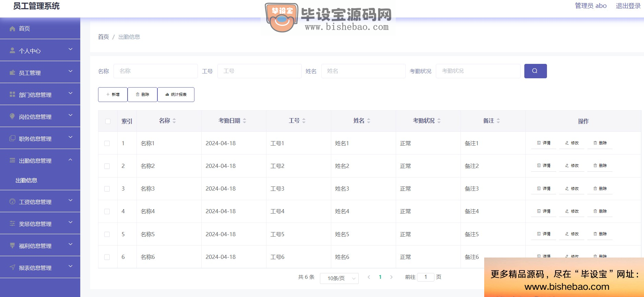Viewport: 644px width, 297px height.
Task: Click the 统计报表 button
Action: pyautogui.click(x=176, y=94)
